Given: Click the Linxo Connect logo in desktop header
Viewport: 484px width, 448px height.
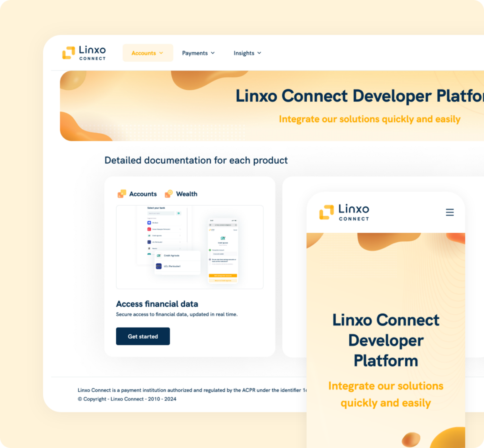Looking at the screenshot, I should [84, 53].
